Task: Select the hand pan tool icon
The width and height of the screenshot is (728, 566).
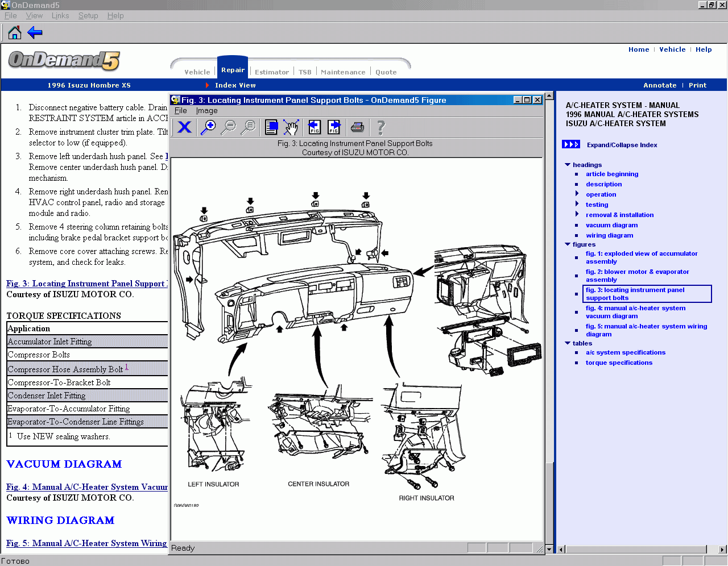Action: pos(291,127)
